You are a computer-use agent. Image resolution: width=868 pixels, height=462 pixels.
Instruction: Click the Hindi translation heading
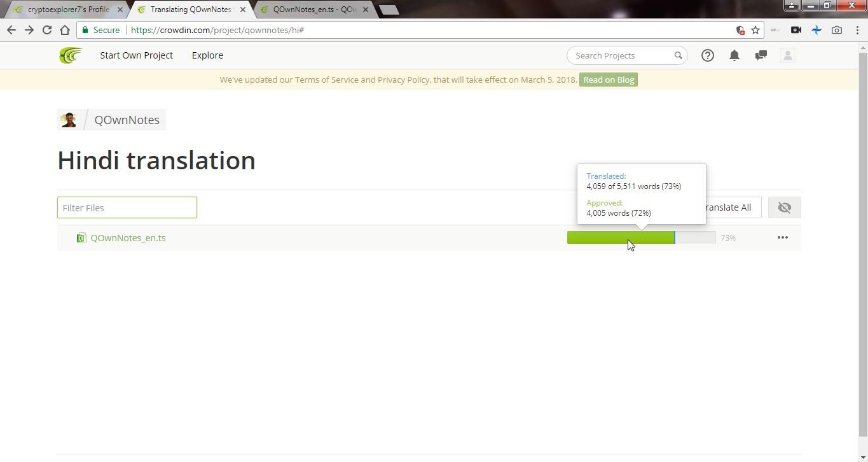pos(156,160)
